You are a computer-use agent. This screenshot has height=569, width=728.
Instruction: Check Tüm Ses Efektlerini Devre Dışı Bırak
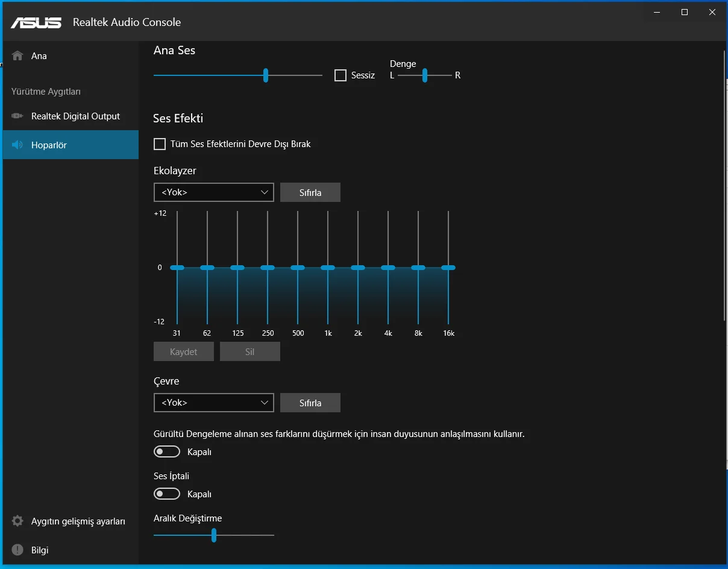click(x=159, y=144)
